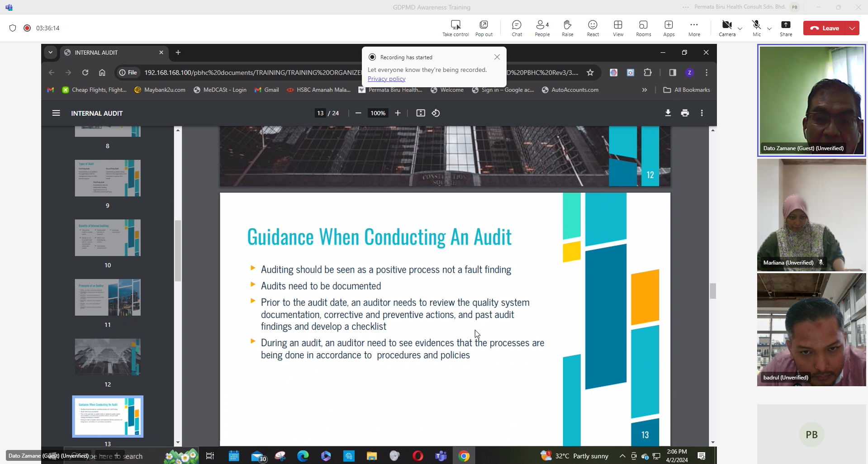Image resolution: width=868 pixels, height=464 pixels.
Task: Raise your hand in the meeting
Action: tap(567, 28)
